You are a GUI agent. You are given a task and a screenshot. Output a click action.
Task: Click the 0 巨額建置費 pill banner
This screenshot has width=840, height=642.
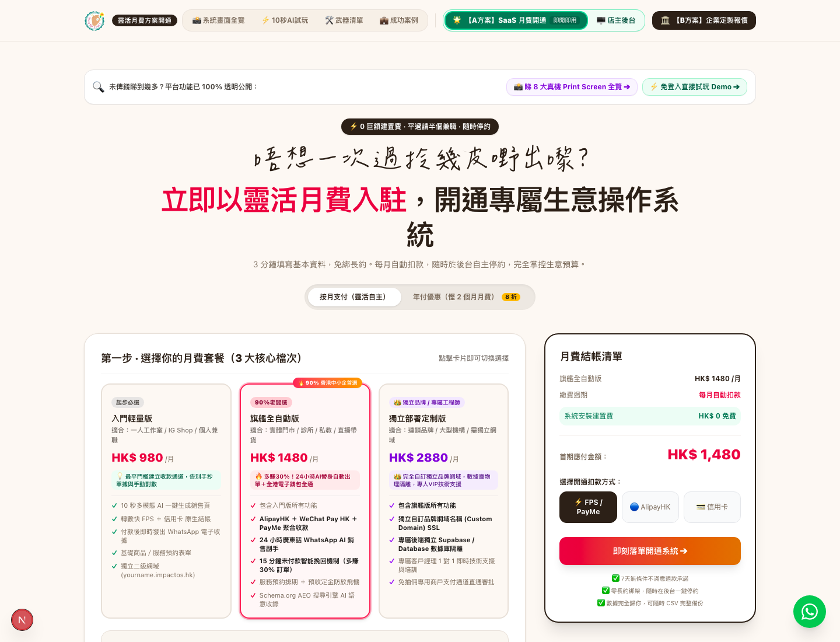(420, 127)
